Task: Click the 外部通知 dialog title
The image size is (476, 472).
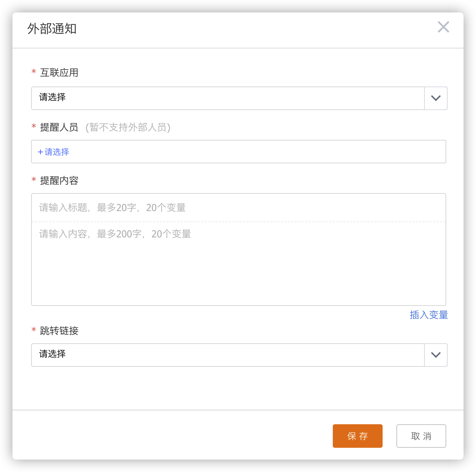Action: click(x=52, y=29)
